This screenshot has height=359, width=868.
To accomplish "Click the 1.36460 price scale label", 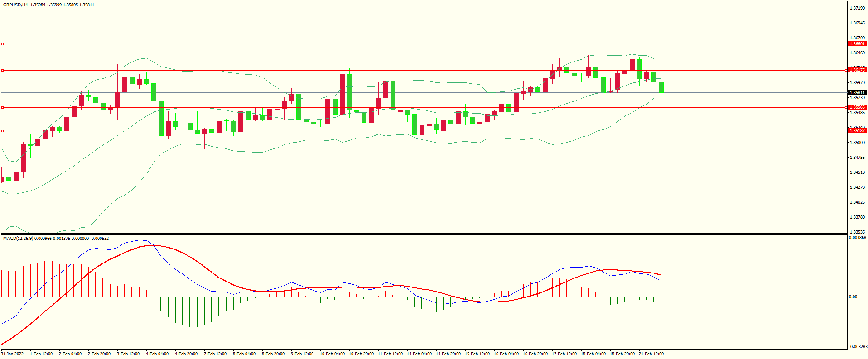I will (857, 53).
